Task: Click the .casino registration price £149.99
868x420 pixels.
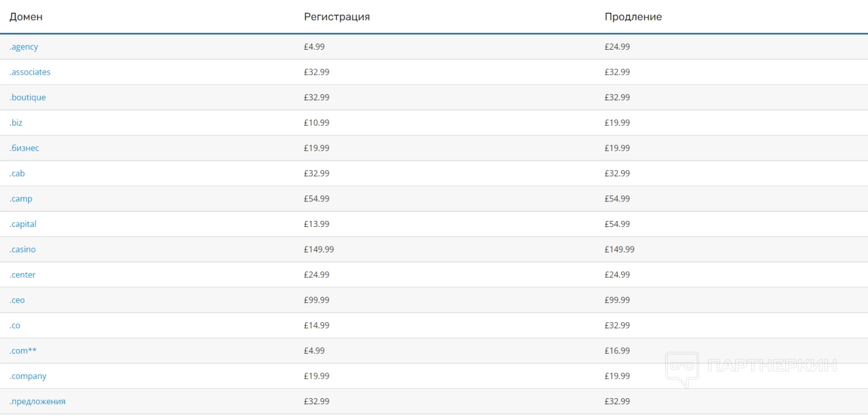Action: point(319,249)
